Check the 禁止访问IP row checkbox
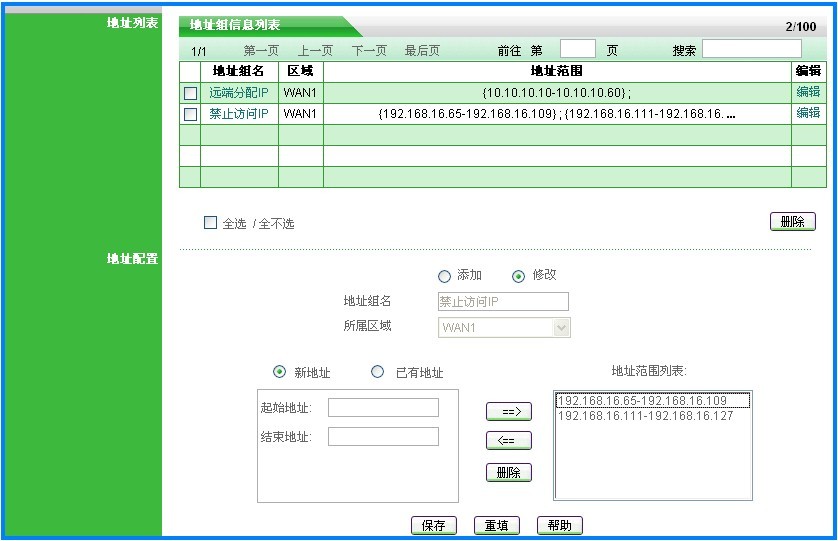 [x=190, y=114]
